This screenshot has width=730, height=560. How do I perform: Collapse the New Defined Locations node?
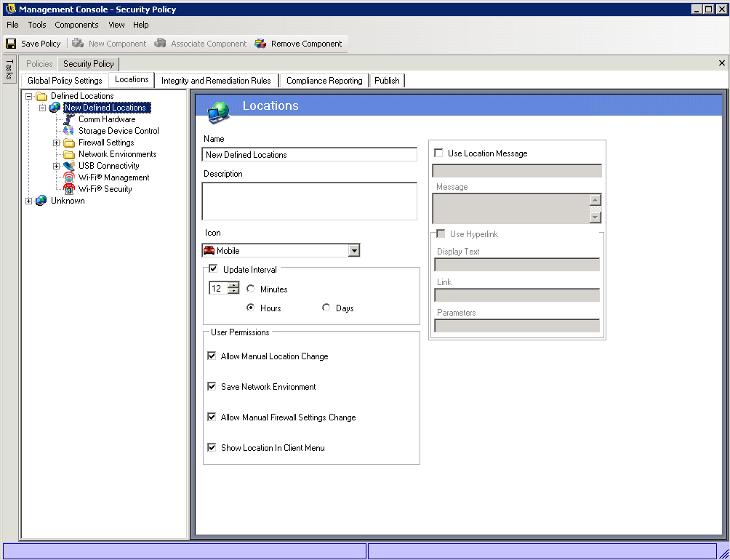(x=43, y=108)
